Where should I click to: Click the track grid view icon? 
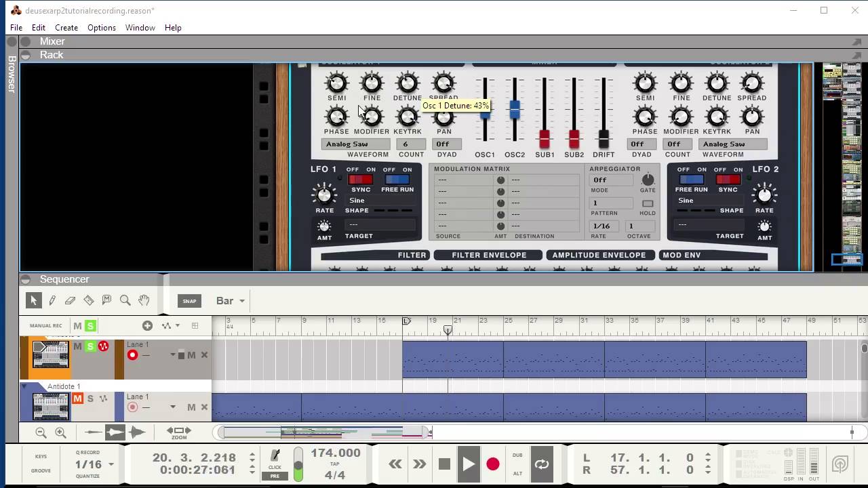point(195,325)
